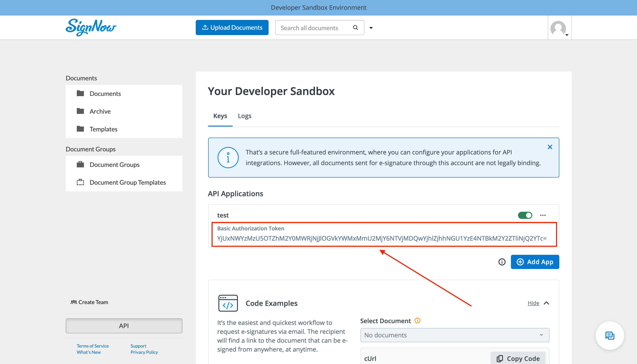Toggle the test application switch off

[525, 215]
